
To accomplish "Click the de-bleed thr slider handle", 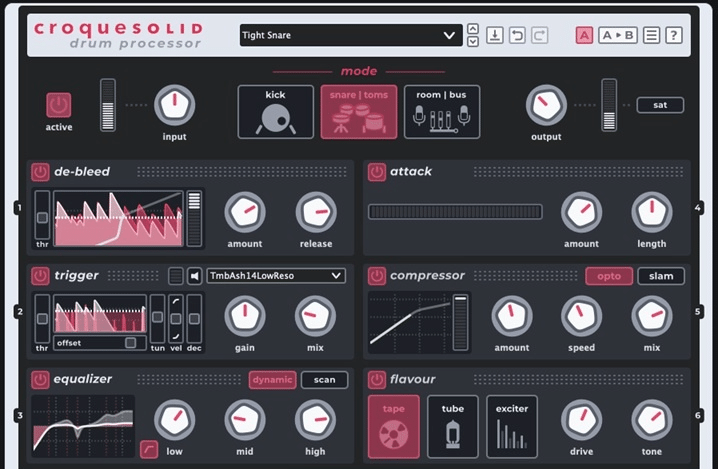I will 42,218.
